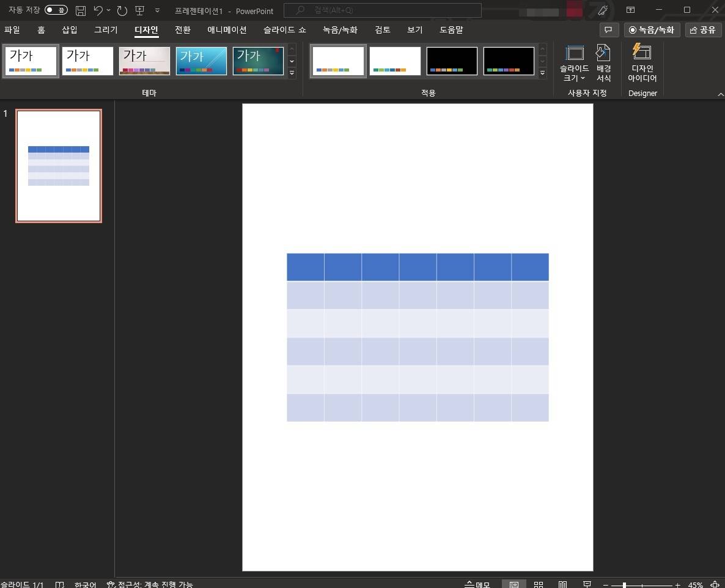This screenshot has height=588, width=725.
Task: Click the 슬라이드 1/1 status text
Action: 22,584
